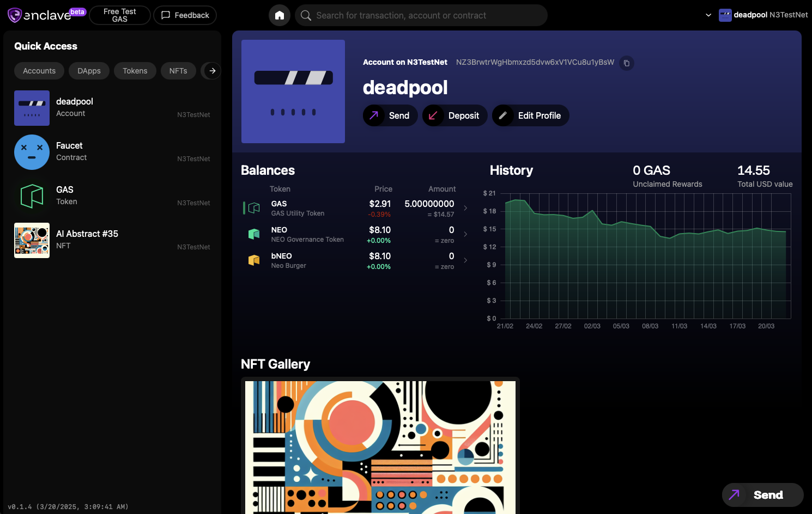Image resolution: width=812 pixels, height=514 pixels.
Task: Select the Accounts filter tab
Action: coord(39,71)
